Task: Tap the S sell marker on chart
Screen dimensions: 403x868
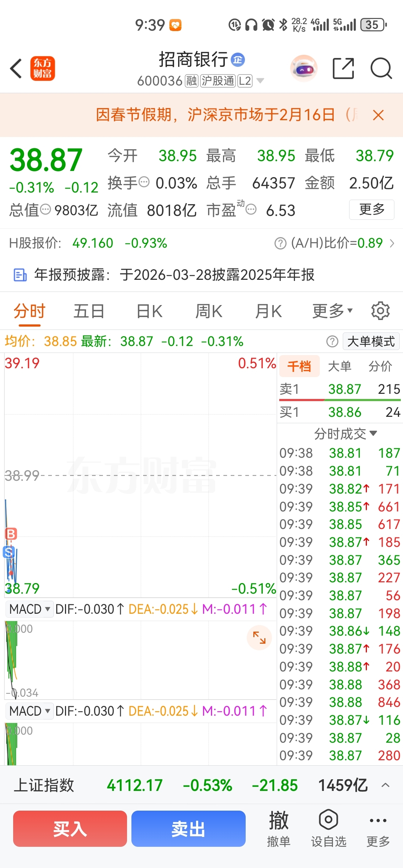Action: (x=9, y=552)
